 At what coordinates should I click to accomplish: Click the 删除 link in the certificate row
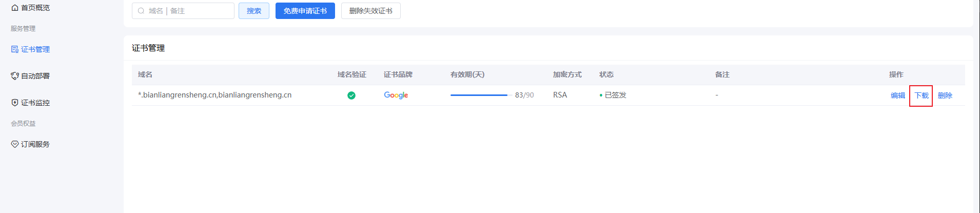[945, 95]
